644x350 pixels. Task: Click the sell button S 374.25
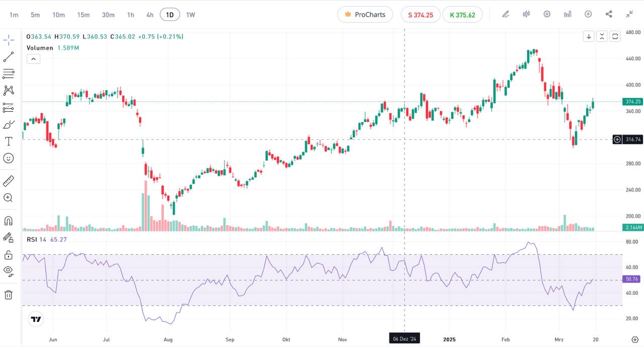[420, 15]
